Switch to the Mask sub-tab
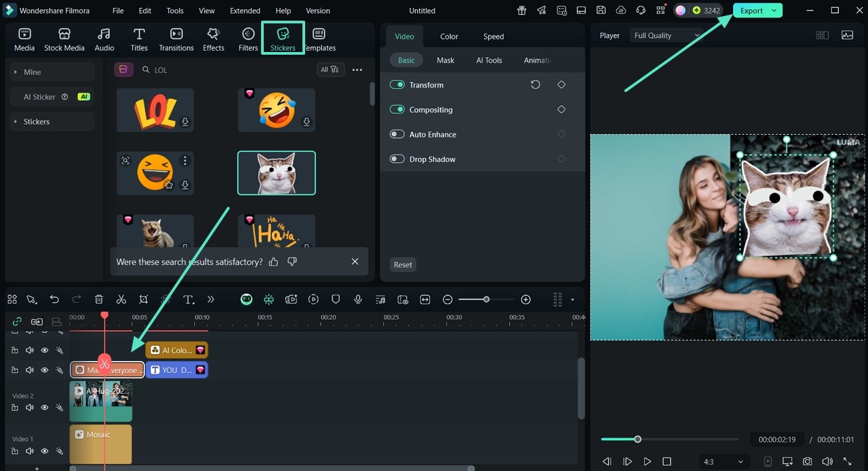 pyautogui.click(x=445, y=60)
